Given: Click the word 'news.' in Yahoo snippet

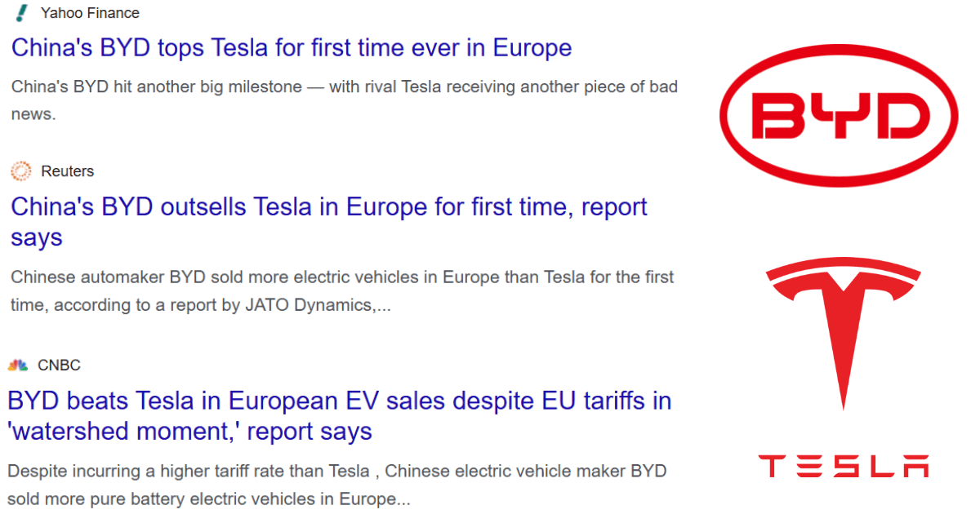Looking at the screenshot, I should pyautogui.click(x=33, y=114).
